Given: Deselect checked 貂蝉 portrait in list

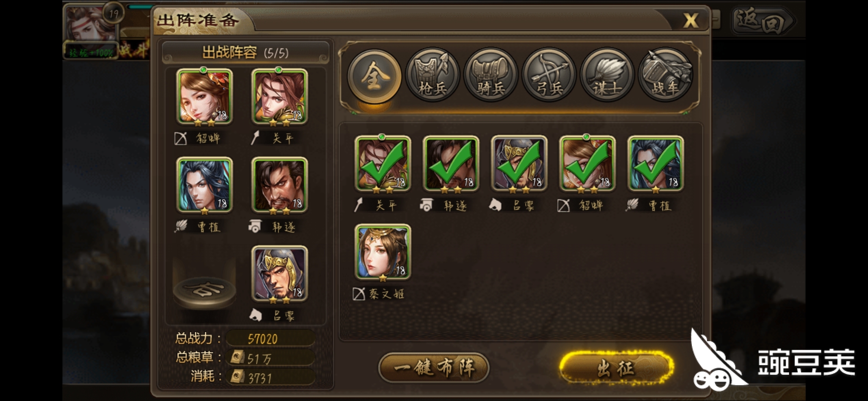Looking at the screenshot, I should point(588,164).
